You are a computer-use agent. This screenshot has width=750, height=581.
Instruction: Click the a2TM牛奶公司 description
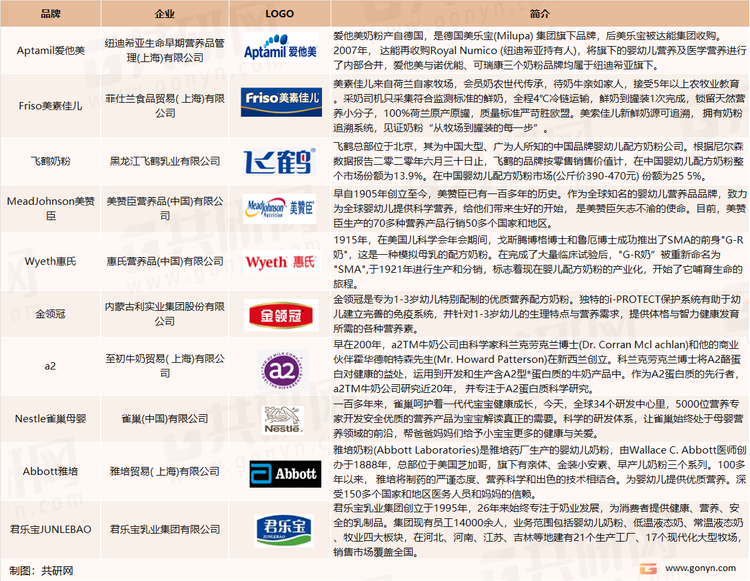[540, 366]
